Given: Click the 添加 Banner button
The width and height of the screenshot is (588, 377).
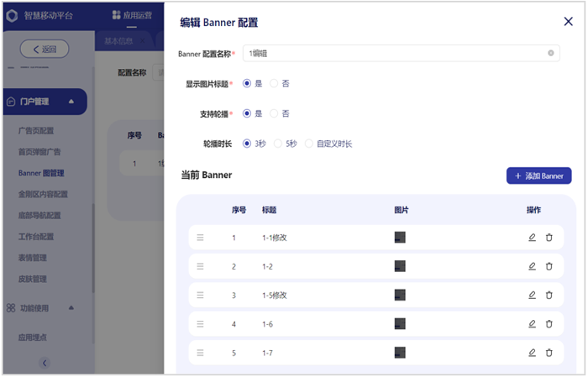Looking at the screenshot, I should [x=538, y=175].
